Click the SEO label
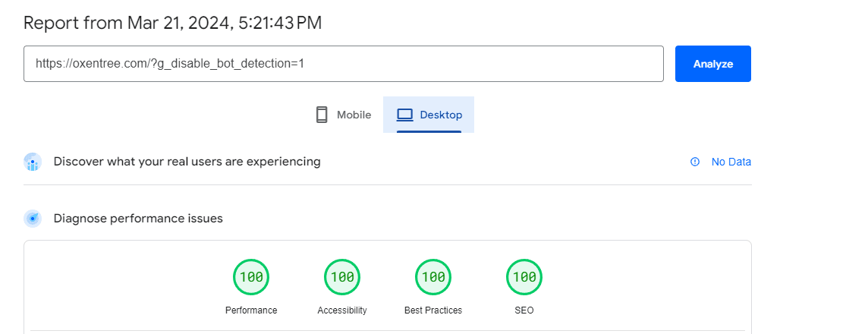Image resolution: width=868 pixels, height=334 pixels. (524, 310)
